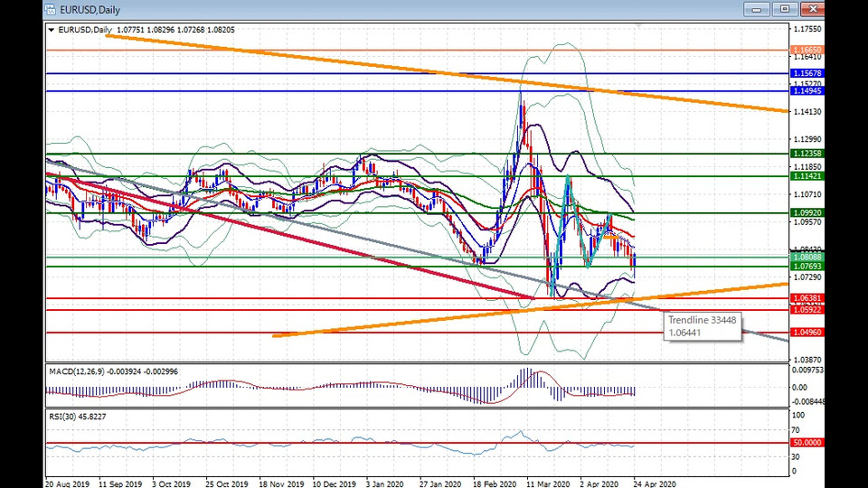
Task: Click the 1.09920 green price level label
Action: point(807,212)
